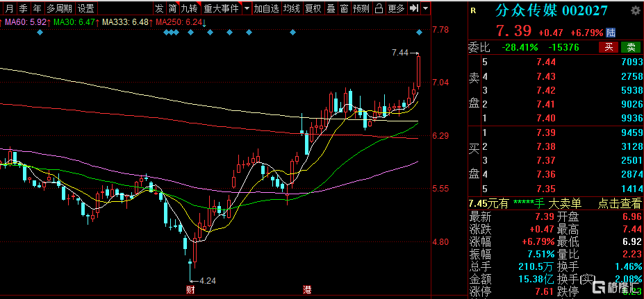Open the 预测 forecast tool
The height and width of the screenshot is (299, 644).
click(361, 8)
